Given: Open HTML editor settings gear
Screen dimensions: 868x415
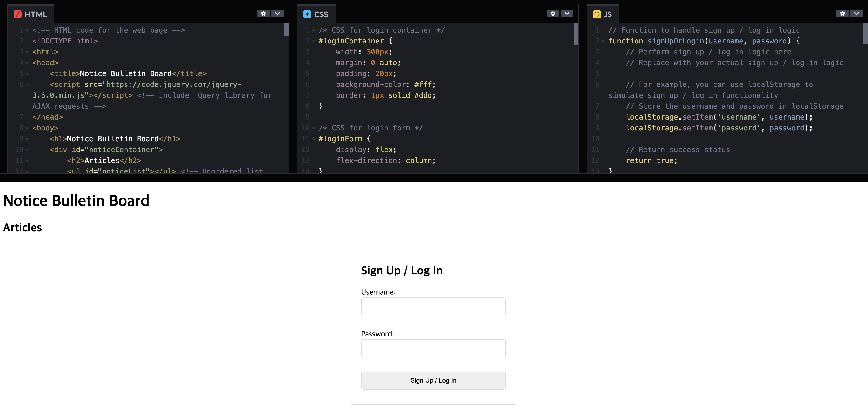Looking at the screenshot, I should pyautogui.click(x=263, y=14).
